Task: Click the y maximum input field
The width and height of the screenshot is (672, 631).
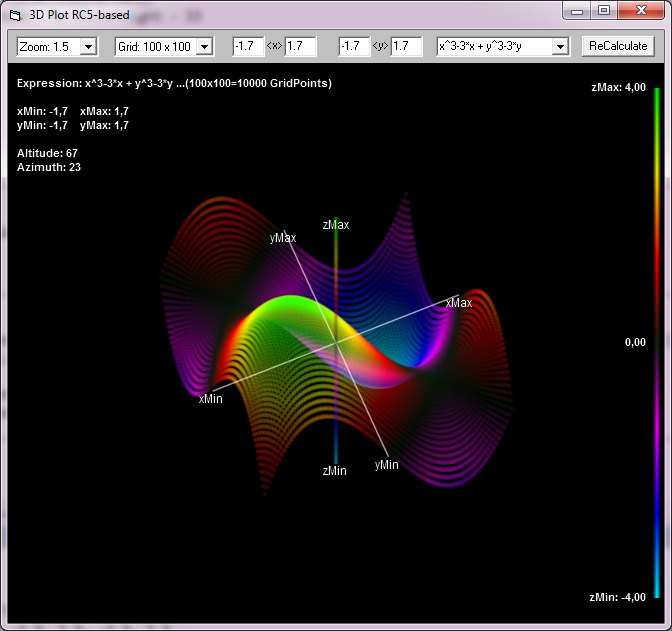Action: pyautogui.click(x=406, y=47)
